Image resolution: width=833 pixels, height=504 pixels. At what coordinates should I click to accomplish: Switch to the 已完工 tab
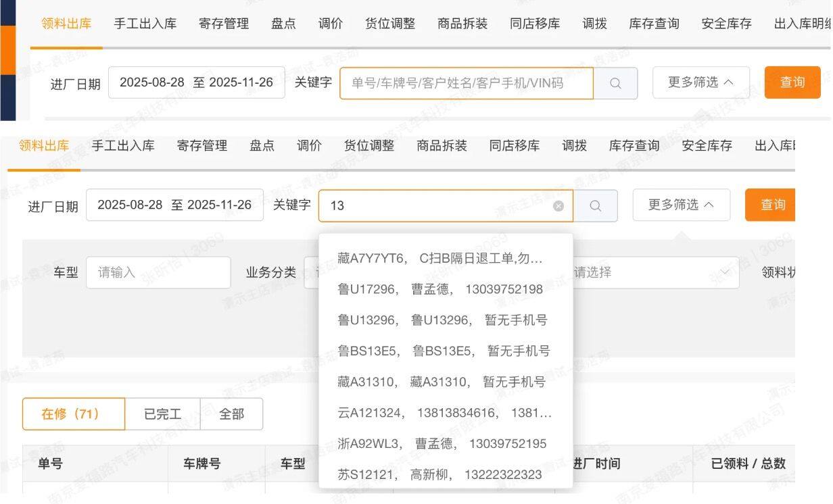pyautogui.click(x=162, y=414)
